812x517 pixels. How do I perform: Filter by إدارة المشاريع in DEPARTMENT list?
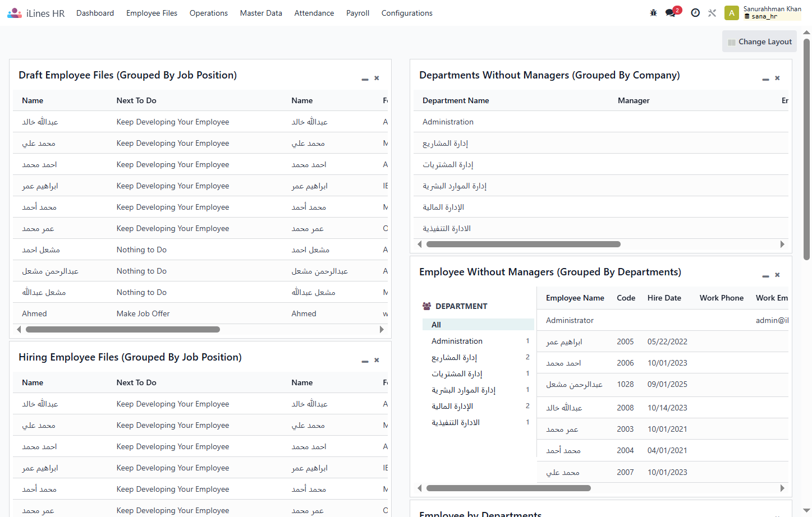[478, 357]
